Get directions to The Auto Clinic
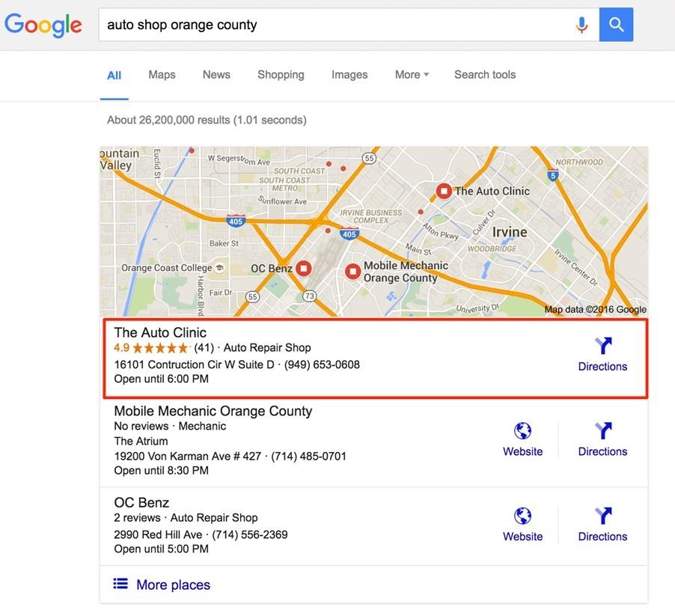Screen dimensions: 675x616 pyautogui.click(x=602, y=354)
